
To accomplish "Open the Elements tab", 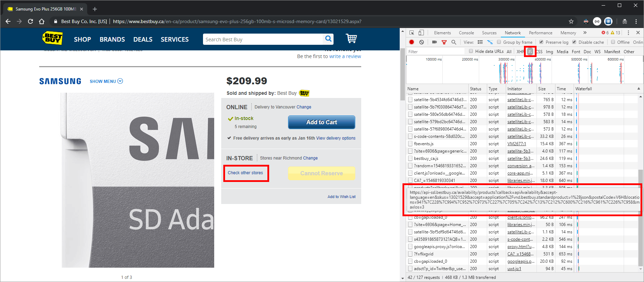I will point(442,33).
